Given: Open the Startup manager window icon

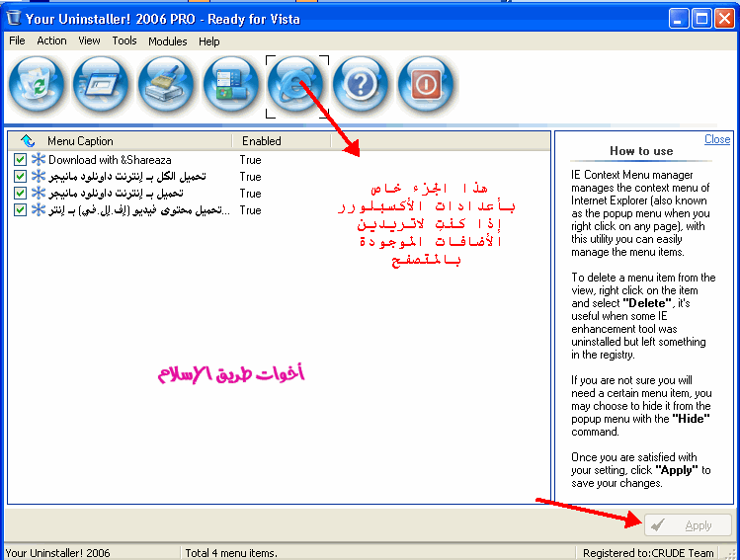Looking at the screenshot, I should (101, 86).
